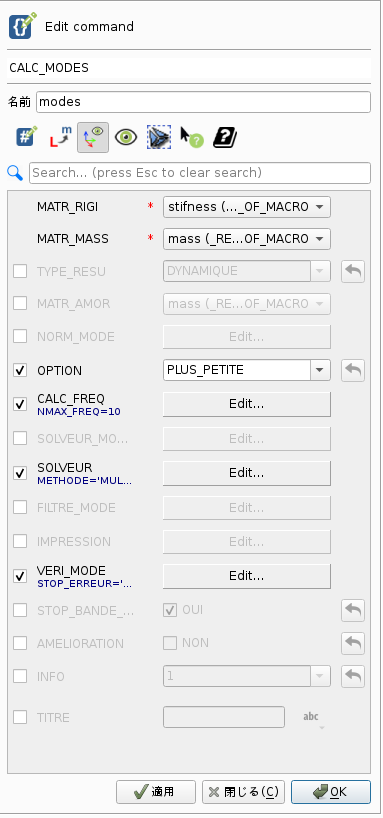Uncheck the CALC_FREQ checkbox

[x=20, y=404]
